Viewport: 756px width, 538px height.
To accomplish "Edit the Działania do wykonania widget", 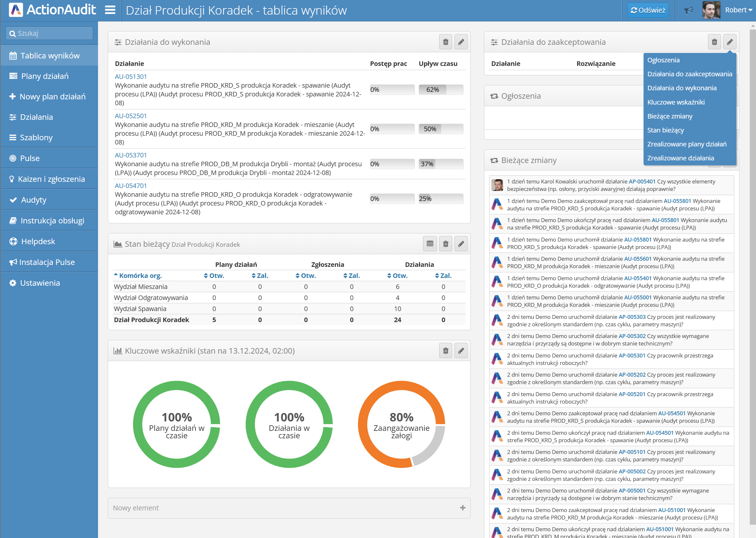I will (x=461, y=42).
